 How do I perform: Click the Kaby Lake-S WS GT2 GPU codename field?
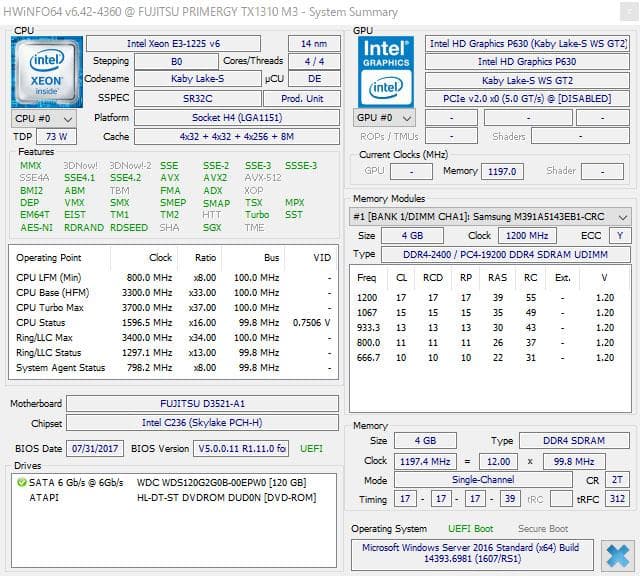[x=527, y=80]
